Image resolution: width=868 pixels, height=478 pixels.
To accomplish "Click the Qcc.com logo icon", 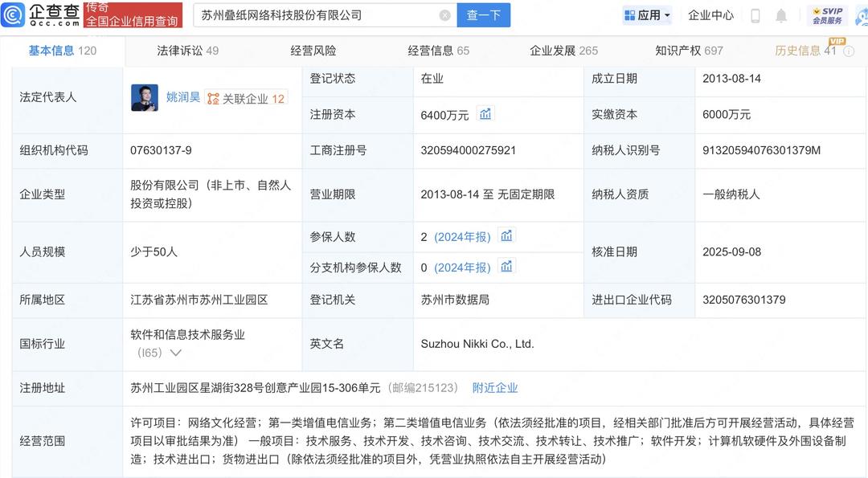I will click(14, 14).
